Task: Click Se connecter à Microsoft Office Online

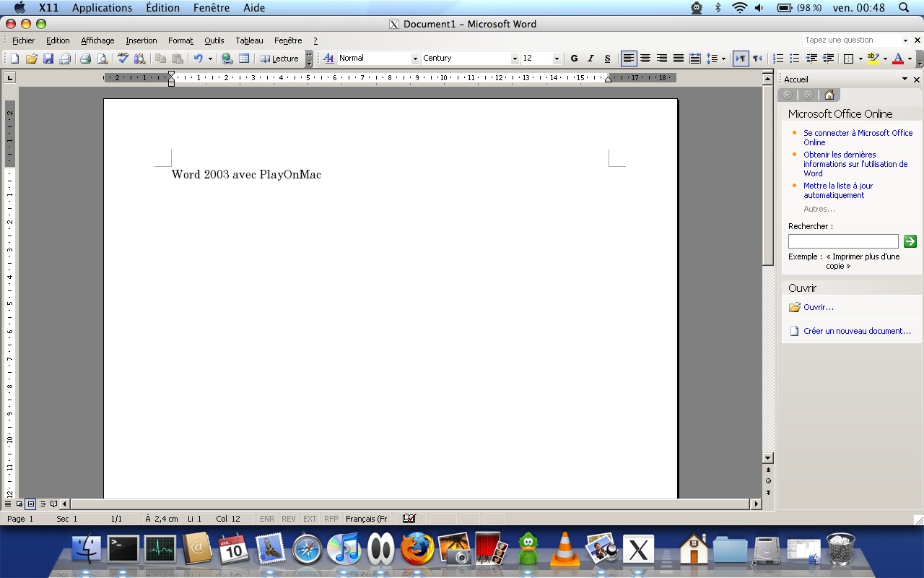Action: point(858,137)
